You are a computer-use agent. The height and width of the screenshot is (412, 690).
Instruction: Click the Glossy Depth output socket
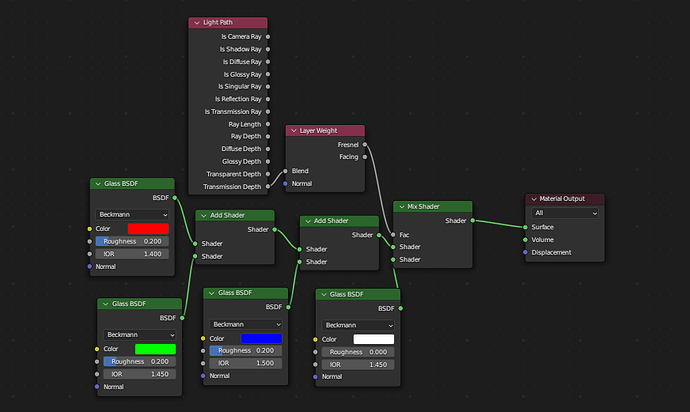point(268,162)
